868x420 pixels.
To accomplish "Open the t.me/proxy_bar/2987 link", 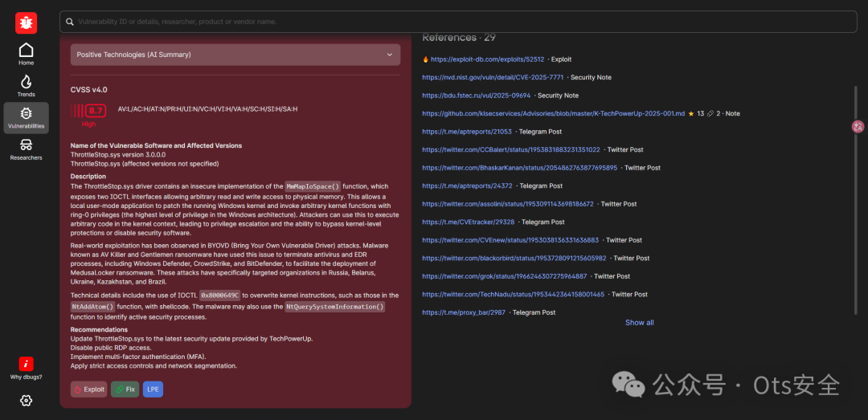I will [x=464, y=312].
